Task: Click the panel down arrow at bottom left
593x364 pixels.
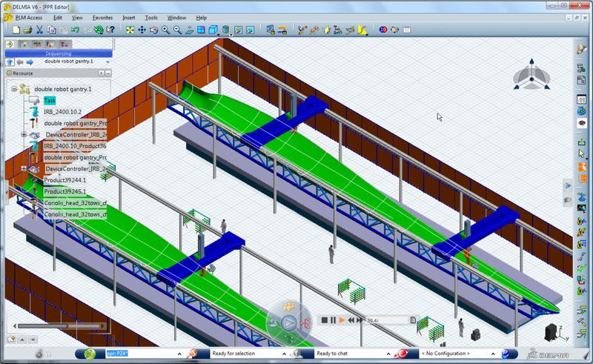Action: click(33, 340)
